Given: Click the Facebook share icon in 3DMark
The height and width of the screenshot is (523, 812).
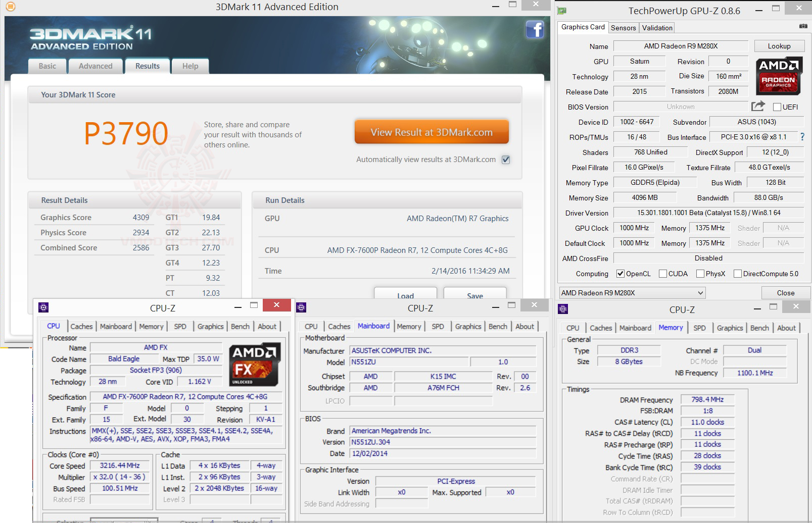Looking at the screenshot, I should coord(535,29).
